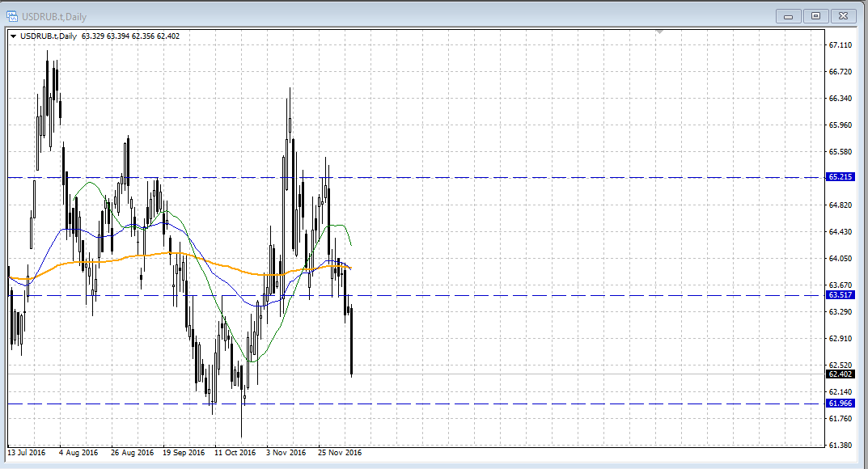868x469 pixels.
Task: Click the 11 Oct 2016 date label
Action: [235, 452]
